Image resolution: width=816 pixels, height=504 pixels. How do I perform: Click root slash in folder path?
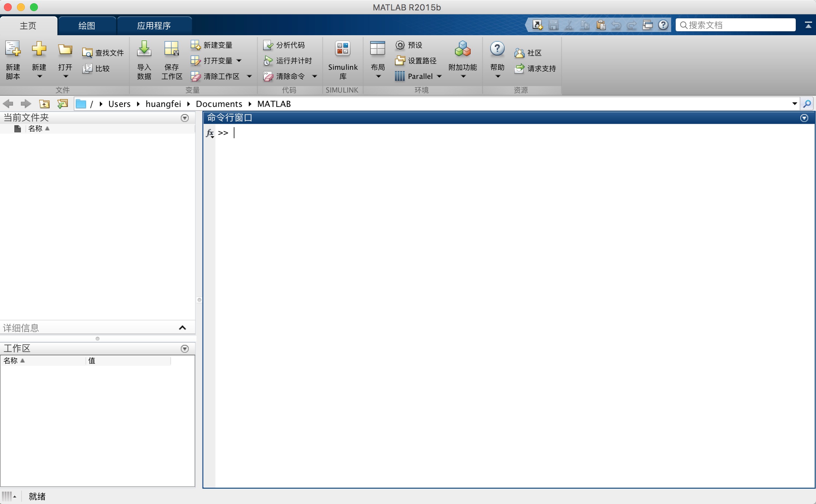coord(91,104)
